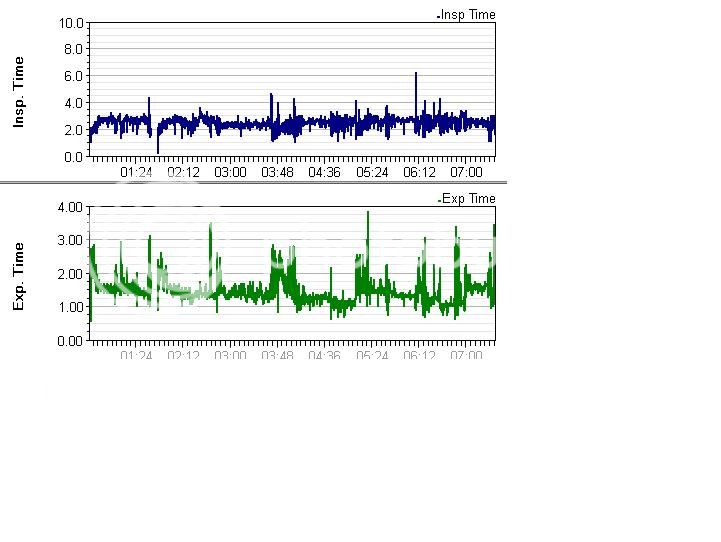721x542 pixels.
Task: Click the blue Insp Time legend marker
Action: (x=439, y=16)
